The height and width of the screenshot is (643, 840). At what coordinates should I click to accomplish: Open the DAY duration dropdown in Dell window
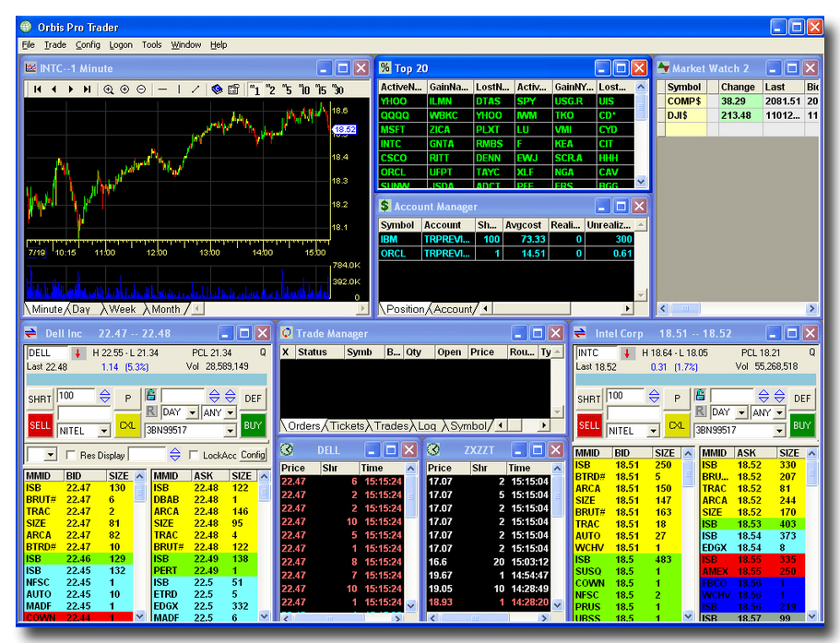click(x=193, y=412)
